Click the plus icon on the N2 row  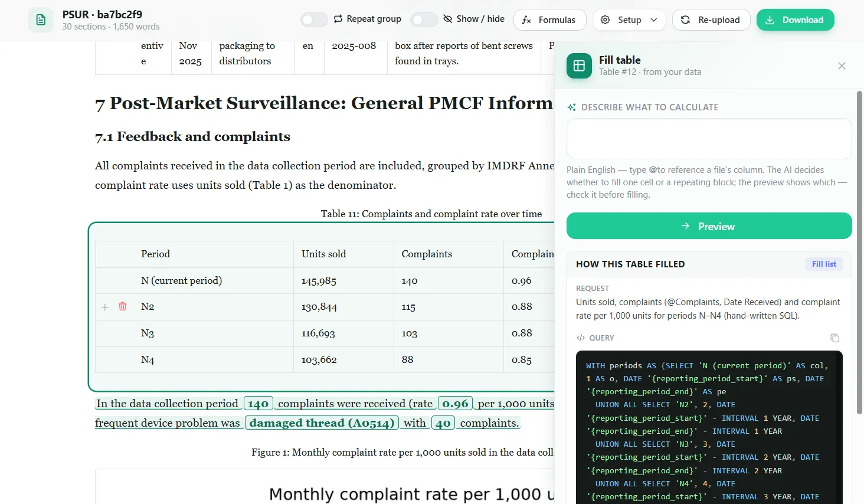tap(105, 307)
